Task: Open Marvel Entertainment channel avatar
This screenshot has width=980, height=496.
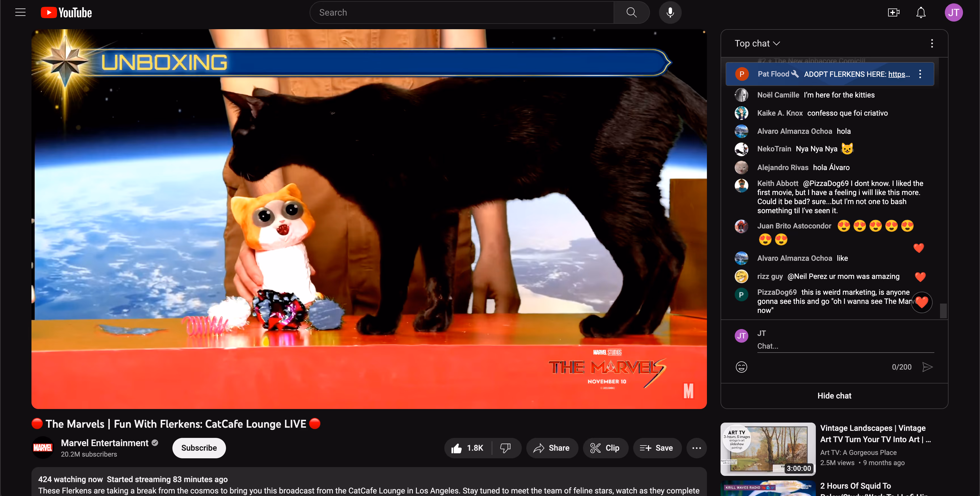Action: click(x=43, y=448)
